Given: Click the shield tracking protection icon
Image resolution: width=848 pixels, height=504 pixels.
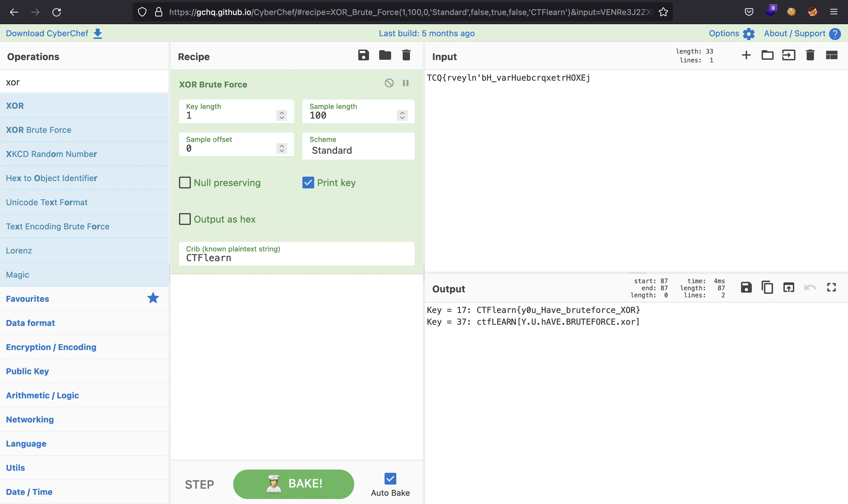Looking at the screenshot, I should pyautogui.click(x=142, y=12).
